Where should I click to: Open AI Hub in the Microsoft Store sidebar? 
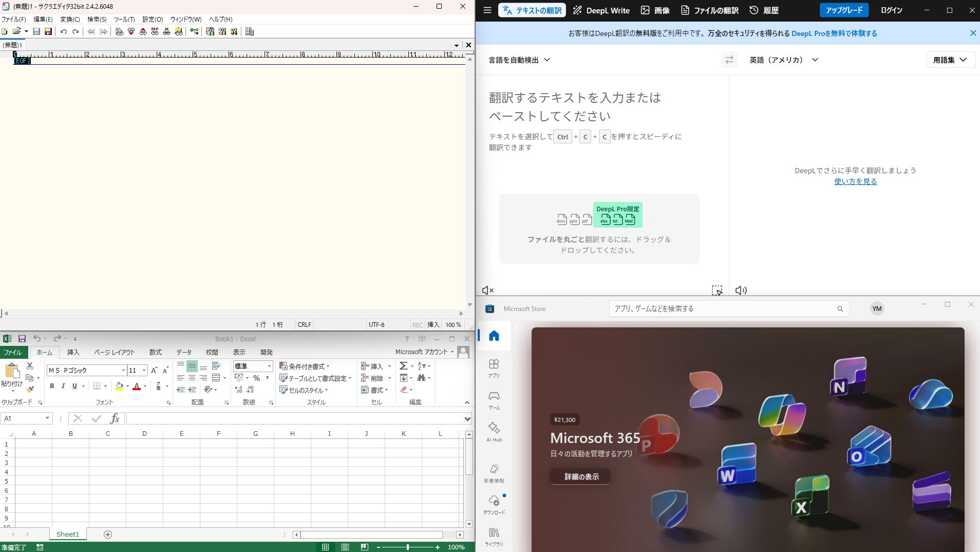pos(494,432)
